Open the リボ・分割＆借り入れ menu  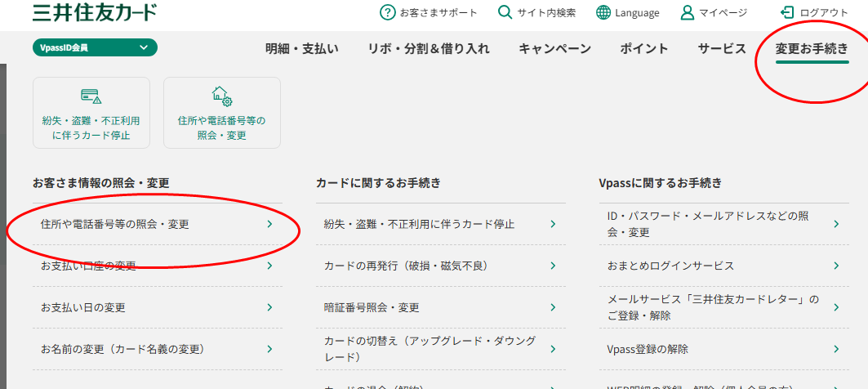(x=429, y=49)
